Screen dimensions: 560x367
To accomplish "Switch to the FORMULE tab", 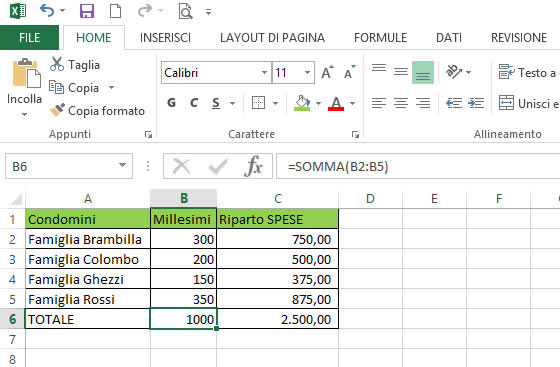I will [380, 38].
